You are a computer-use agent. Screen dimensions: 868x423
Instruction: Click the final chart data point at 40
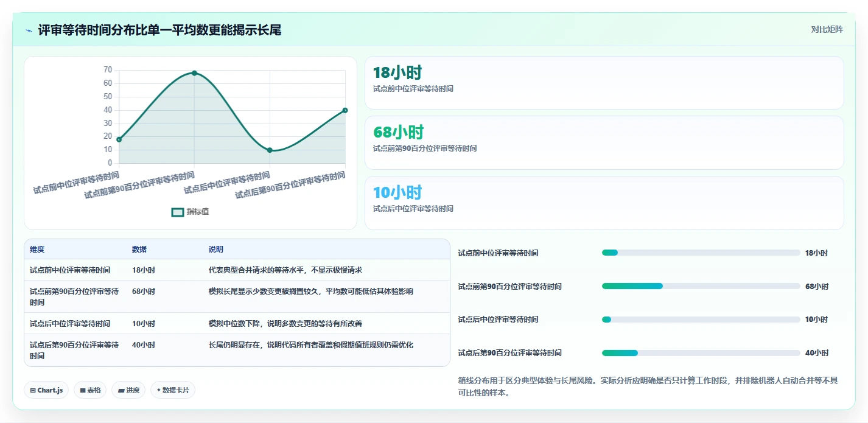(x=345, y=110)
